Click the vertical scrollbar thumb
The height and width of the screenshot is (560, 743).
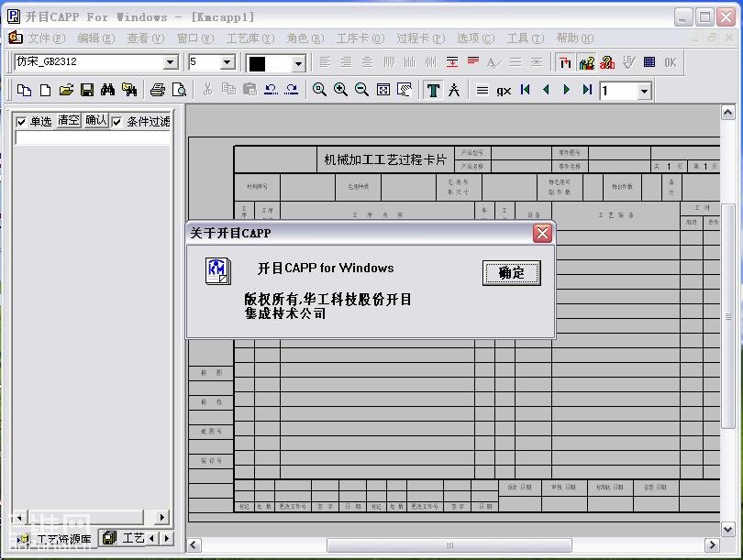coord(728,316)
